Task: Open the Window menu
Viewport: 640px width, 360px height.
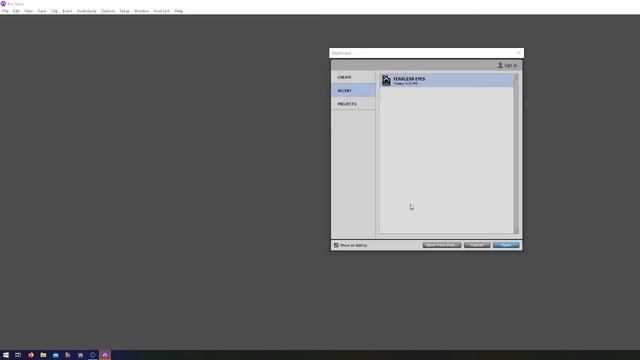Action: [x=142, y=11]
